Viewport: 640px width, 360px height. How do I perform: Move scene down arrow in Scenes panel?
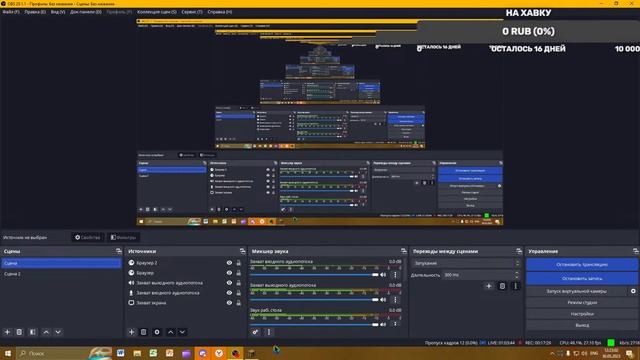(58, 332)
